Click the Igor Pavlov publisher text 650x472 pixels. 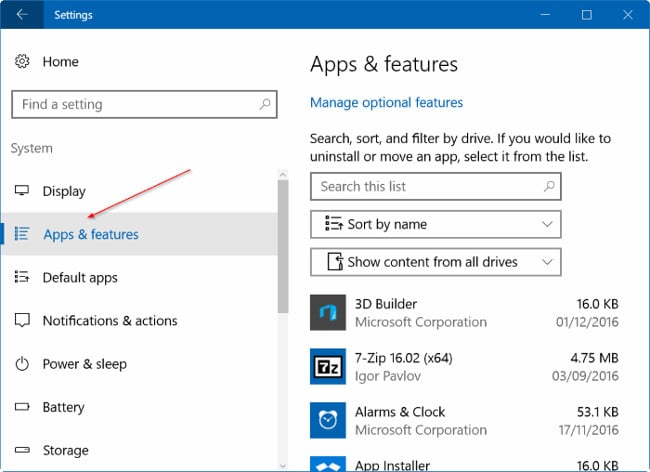click(388, 376)
